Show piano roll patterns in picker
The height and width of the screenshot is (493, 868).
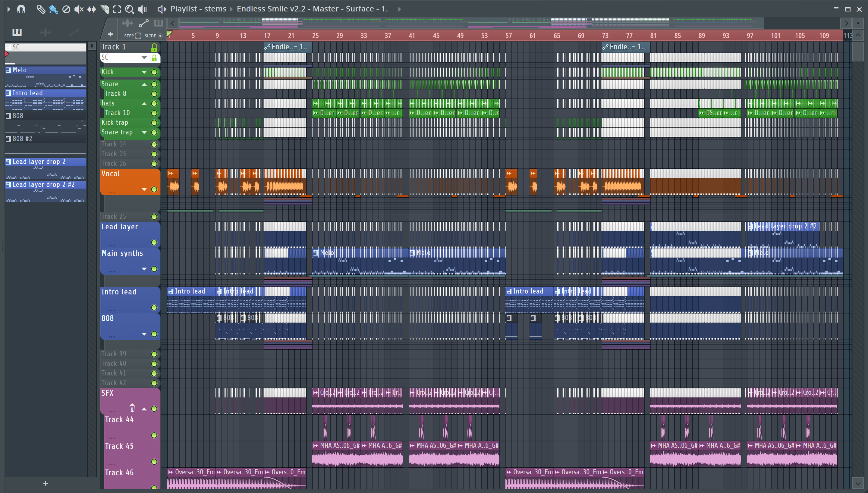coord(17,33)
